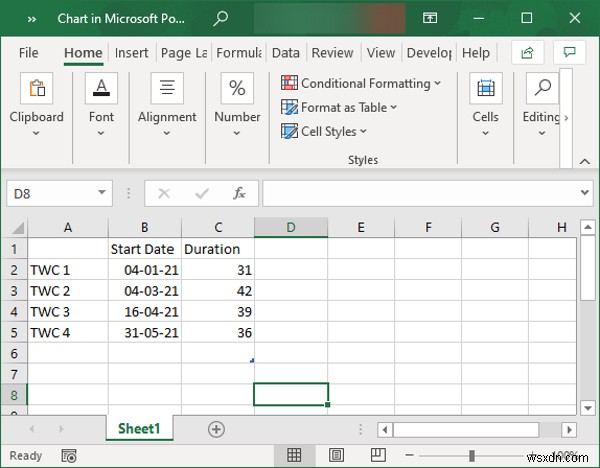Select the Duration header cell
The width and height of the screenshot is (600, 468).
click(x=218, y=249)
